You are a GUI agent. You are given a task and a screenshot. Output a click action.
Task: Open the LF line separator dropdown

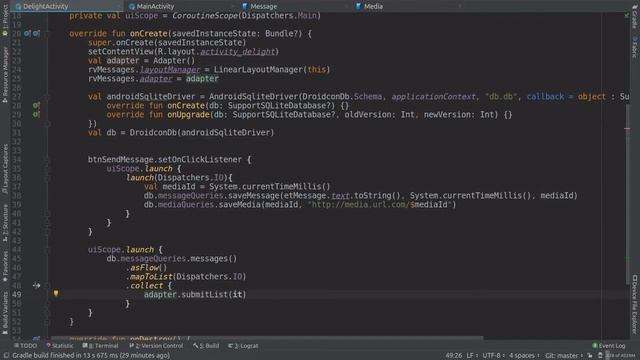(472, 356)
